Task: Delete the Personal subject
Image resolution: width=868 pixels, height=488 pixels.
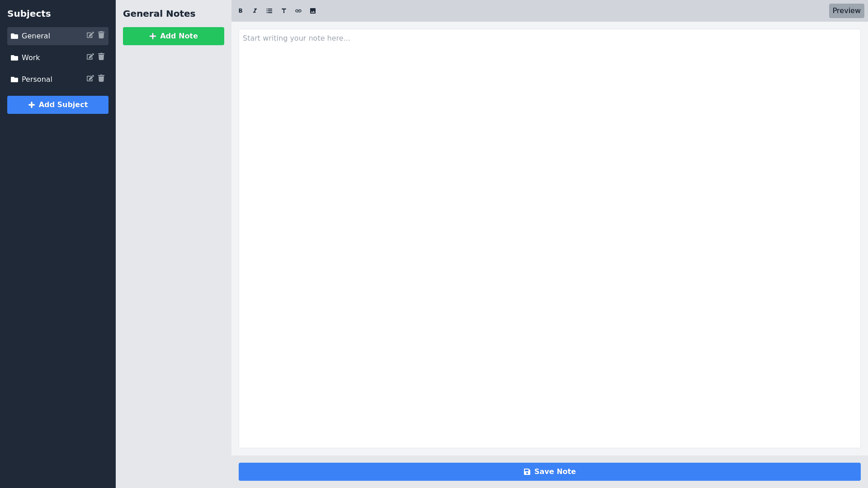Action: (101, 78)
